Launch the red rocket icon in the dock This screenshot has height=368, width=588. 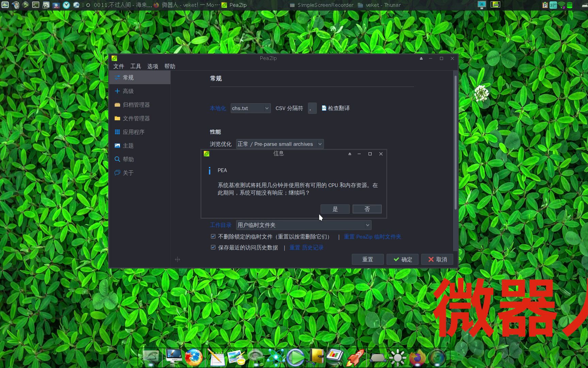click(356, 358)
